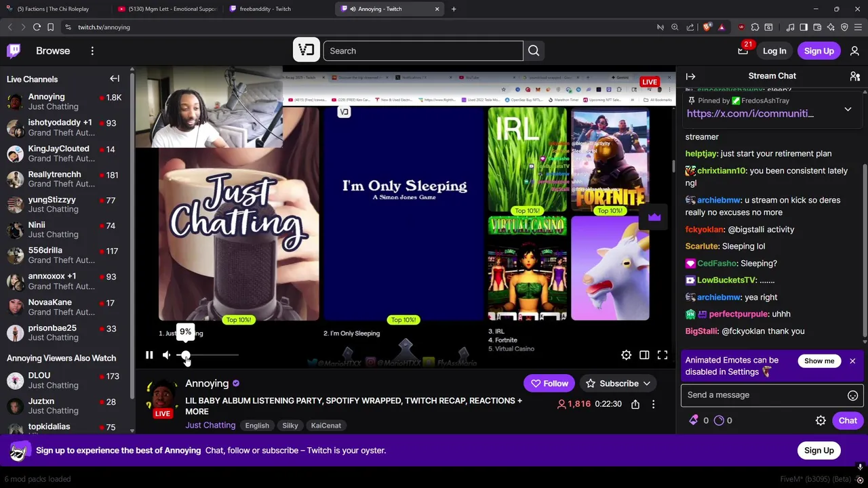The height and width of the screenshot is (488, 868).
Task: Open the emote picker smiley icon
Action: point(852,395)
